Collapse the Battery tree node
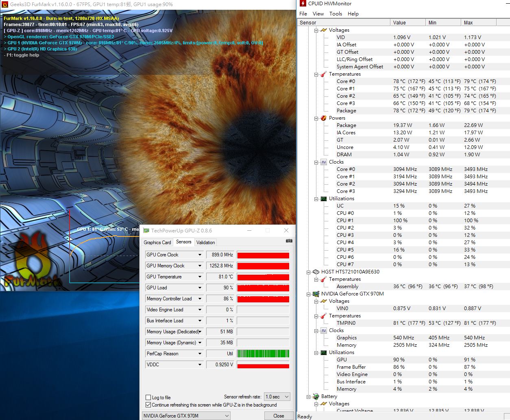 point(309,396)
